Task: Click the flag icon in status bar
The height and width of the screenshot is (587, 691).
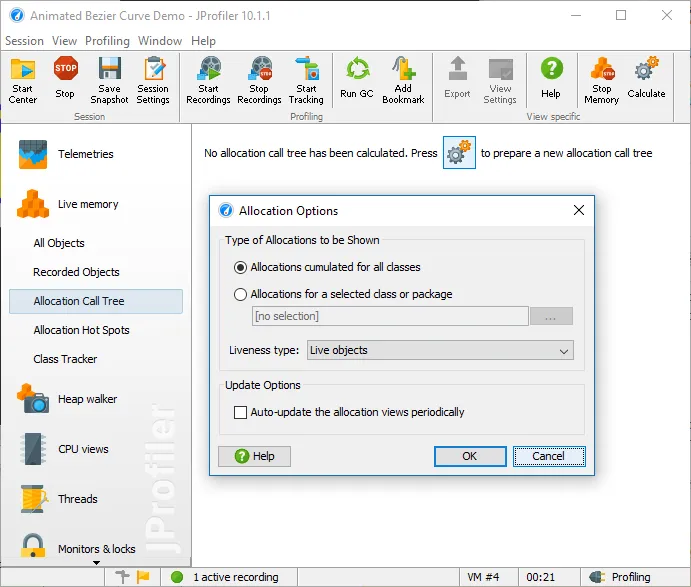Action: [143, 576]
